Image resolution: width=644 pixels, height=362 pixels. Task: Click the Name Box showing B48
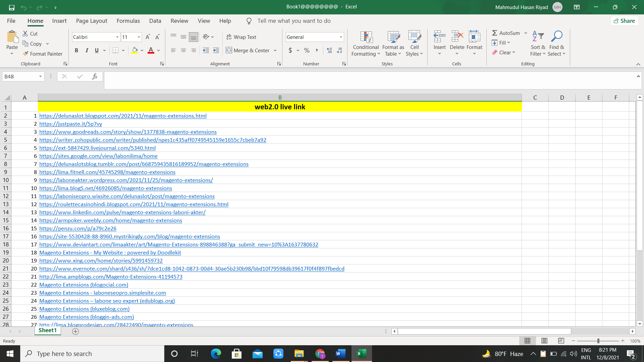[21, 76]
